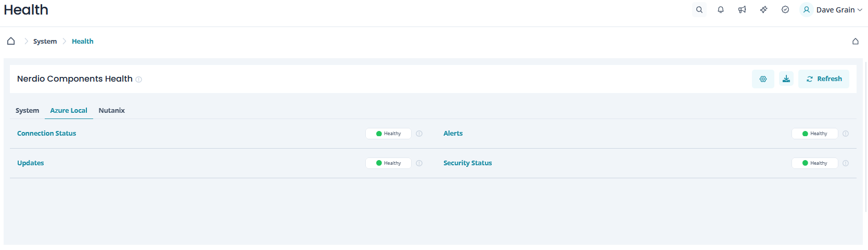Click Healthy badge for Alerts

coord(814,134)
